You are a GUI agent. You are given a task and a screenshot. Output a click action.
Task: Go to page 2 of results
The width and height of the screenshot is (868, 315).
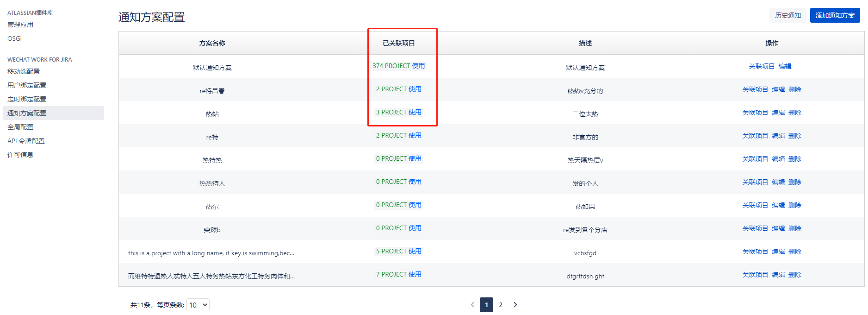(x=501, y=305)
